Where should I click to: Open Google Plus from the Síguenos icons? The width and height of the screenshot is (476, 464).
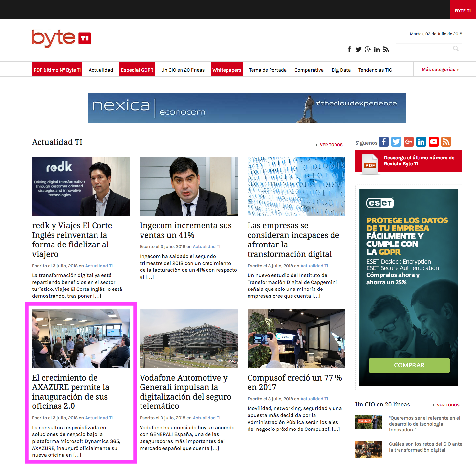point(409,142)
